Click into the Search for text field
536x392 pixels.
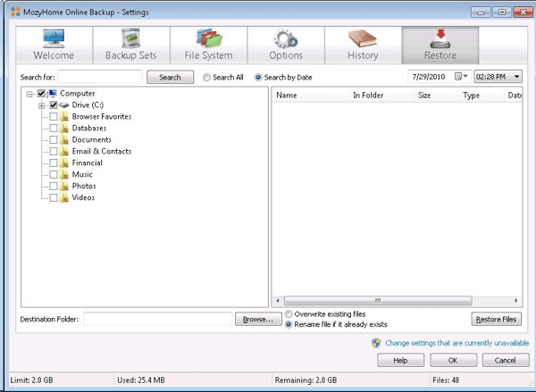[100, 78]
